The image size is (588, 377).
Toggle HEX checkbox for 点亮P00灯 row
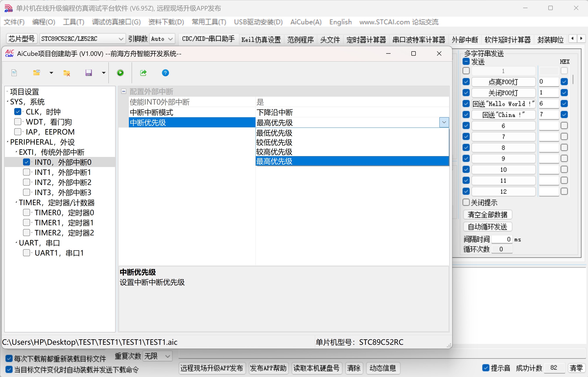564,82
